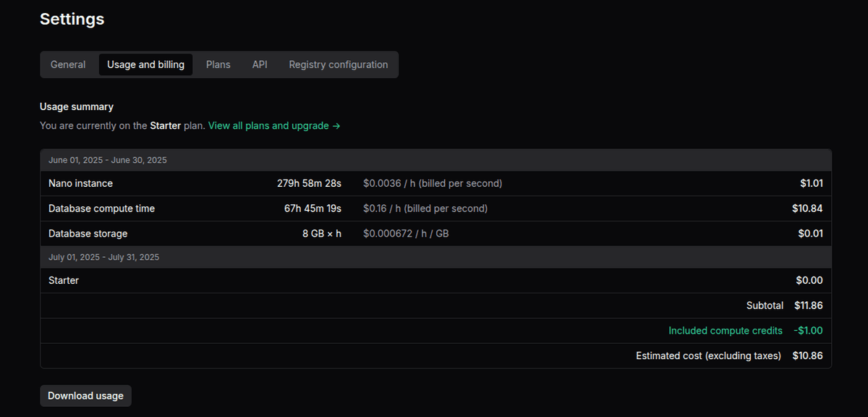
Task: Switch to the General settings tab
Action: coord(68,64)
